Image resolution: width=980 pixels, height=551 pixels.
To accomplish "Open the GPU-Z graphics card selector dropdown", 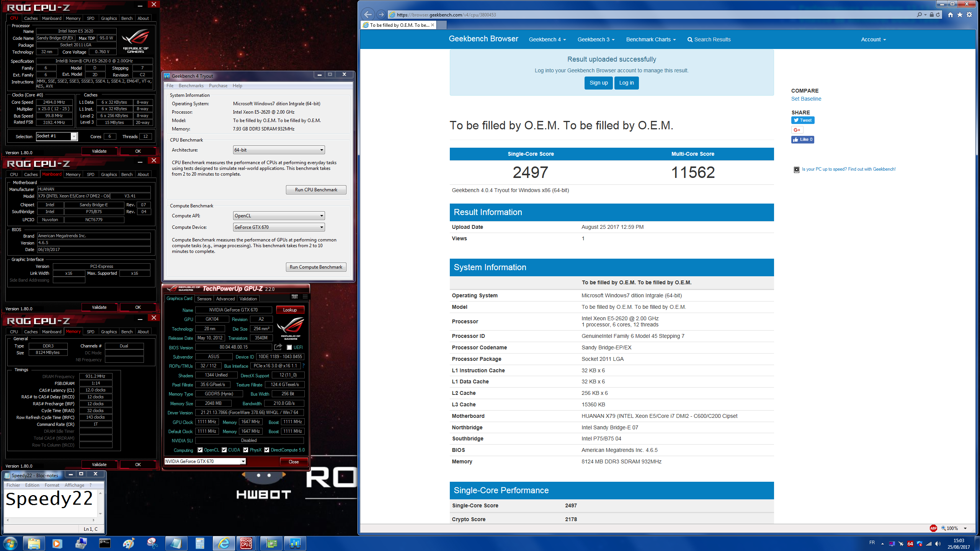I will tap(205, 461).
